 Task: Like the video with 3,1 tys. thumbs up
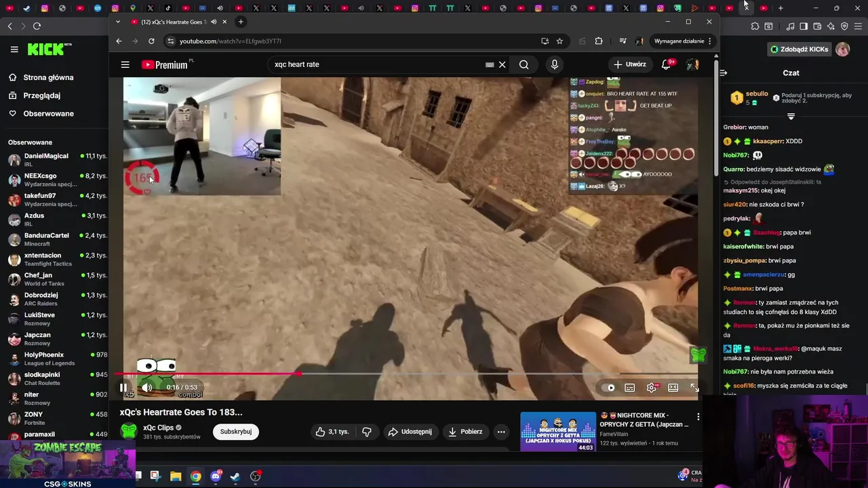tap(332, 432)
